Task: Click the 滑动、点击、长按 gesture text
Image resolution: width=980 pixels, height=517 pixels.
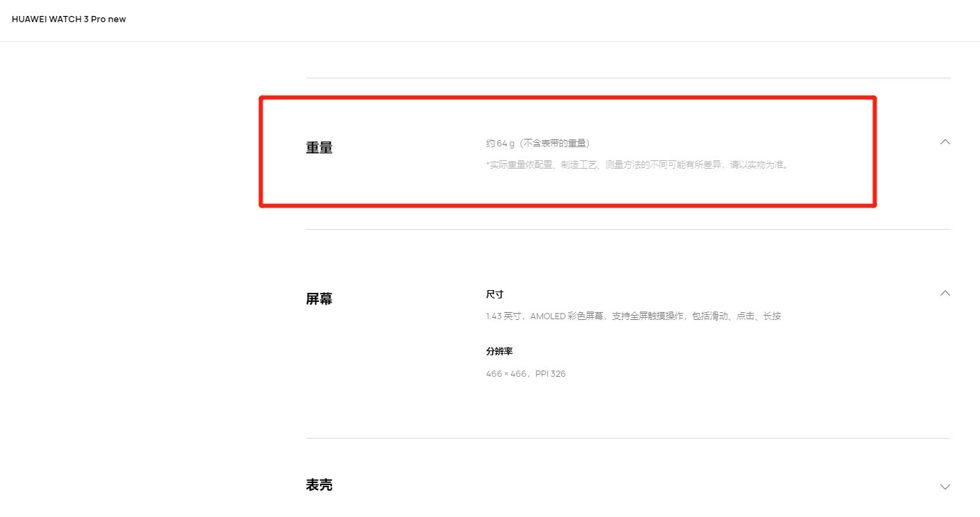Action: tap(745, 316)
